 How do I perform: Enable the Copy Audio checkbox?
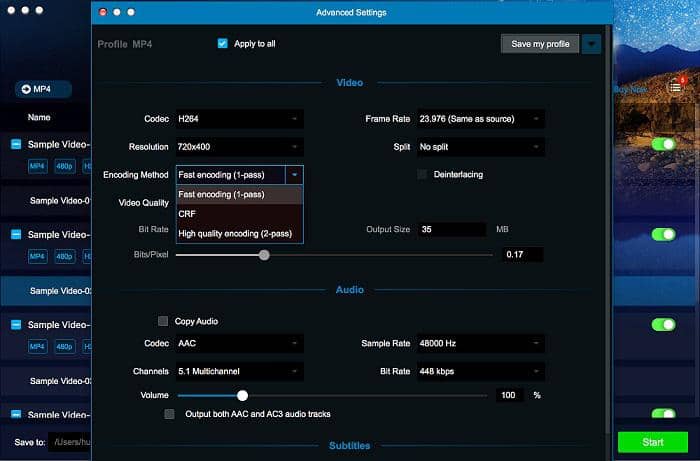[163, 321]
